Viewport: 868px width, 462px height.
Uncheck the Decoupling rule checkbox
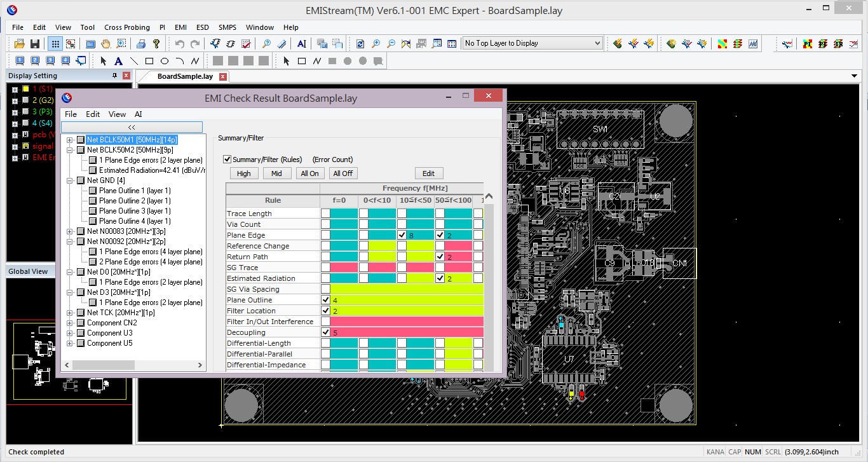pos(326,332)
